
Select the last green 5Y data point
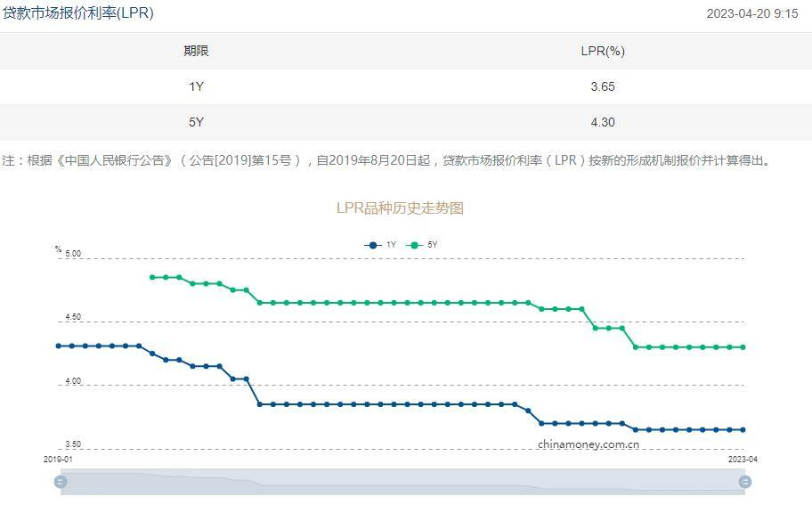(x=743, y=347)
